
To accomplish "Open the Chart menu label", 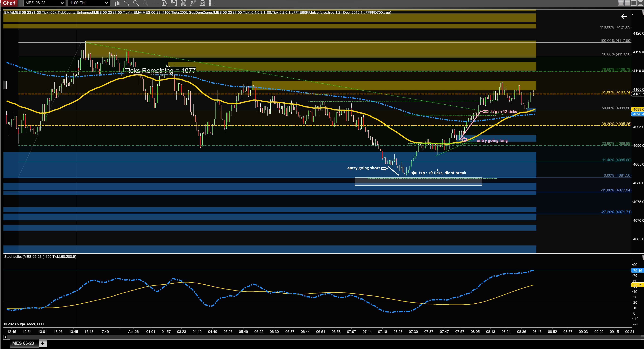I will tap(9, 3).
